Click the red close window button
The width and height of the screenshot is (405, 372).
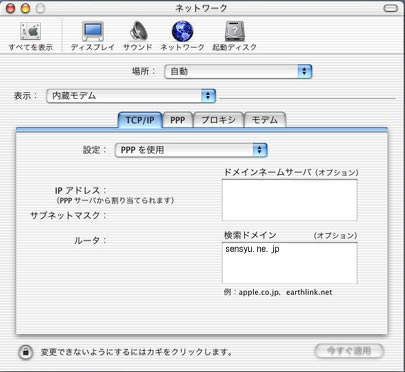click(11, 8)
